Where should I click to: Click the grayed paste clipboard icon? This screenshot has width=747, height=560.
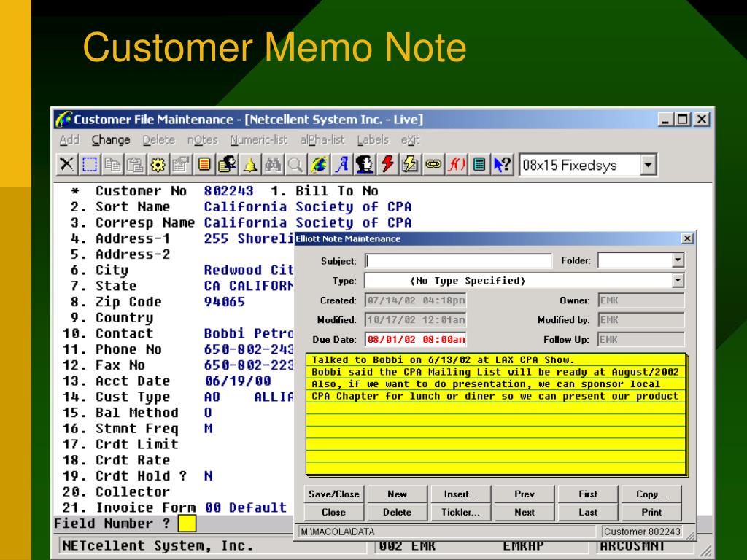click(135, 164)
